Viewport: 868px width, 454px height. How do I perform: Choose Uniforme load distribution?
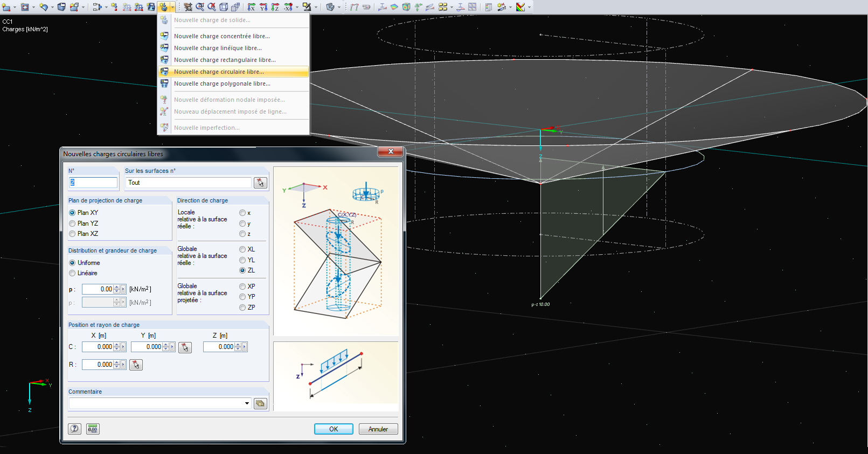click(72, 263)
